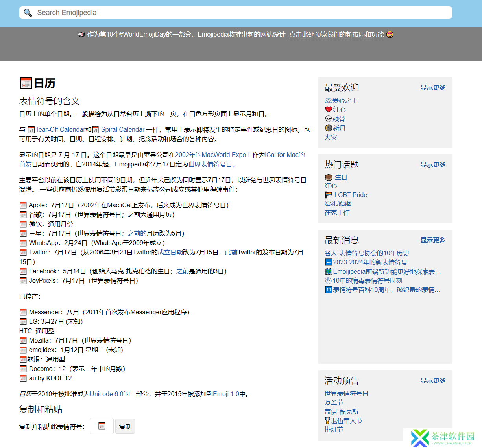Open the Emoji 1.0 link

(x=226, y=394)
